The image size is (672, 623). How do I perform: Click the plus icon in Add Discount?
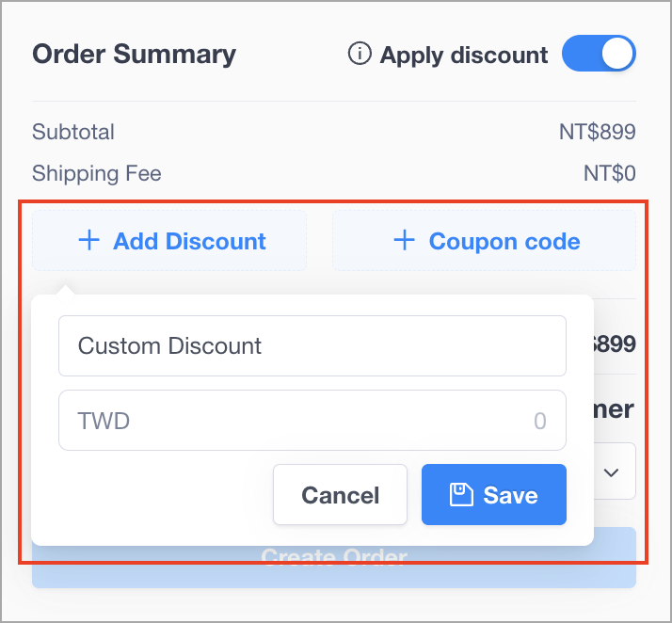(89, 240)
